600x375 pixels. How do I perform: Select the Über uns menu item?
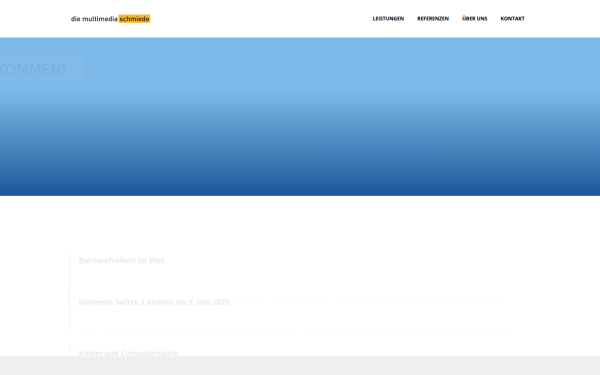point(474,18)
